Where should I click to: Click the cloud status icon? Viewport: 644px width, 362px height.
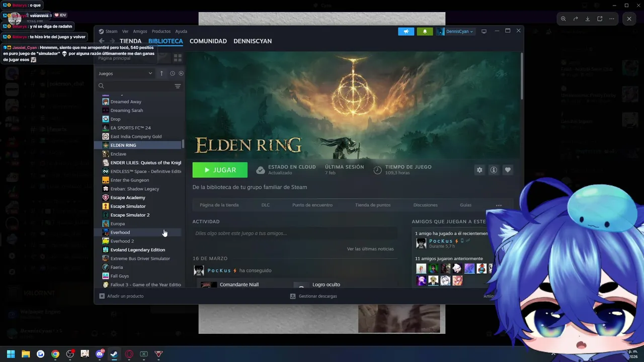tap(261, 170)
